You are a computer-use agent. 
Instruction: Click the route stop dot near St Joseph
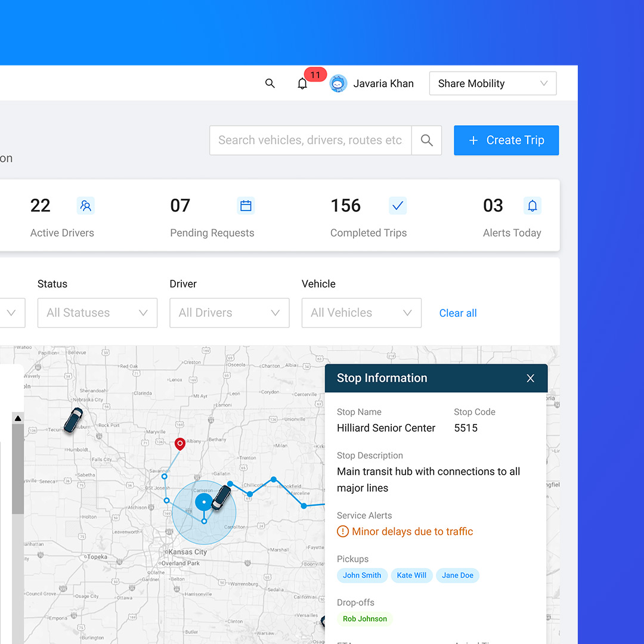pyautogui.click(x=166, y=501)
